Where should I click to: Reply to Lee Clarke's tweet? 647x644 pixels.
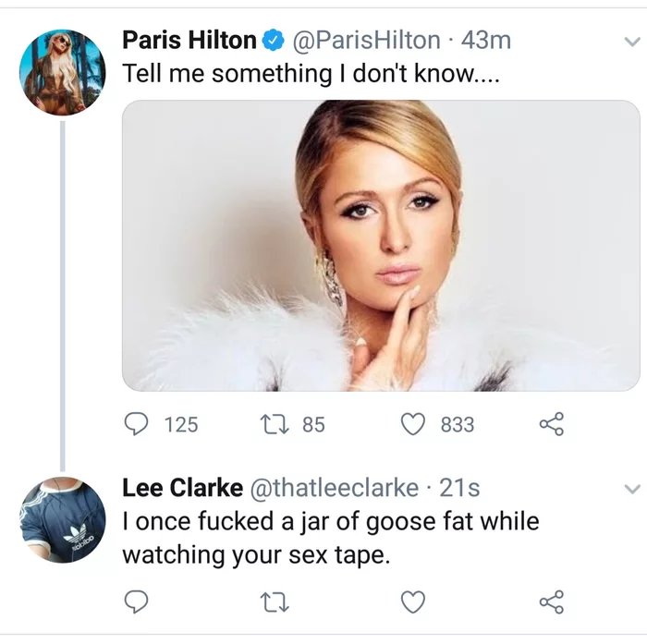click(136, 601)
